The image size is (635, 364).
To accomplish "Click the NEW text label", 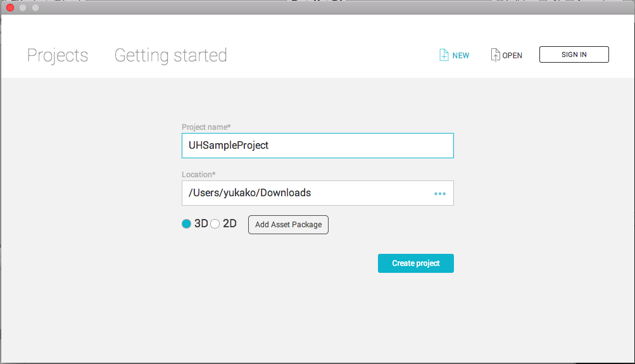I will click(x=461, y=56).
